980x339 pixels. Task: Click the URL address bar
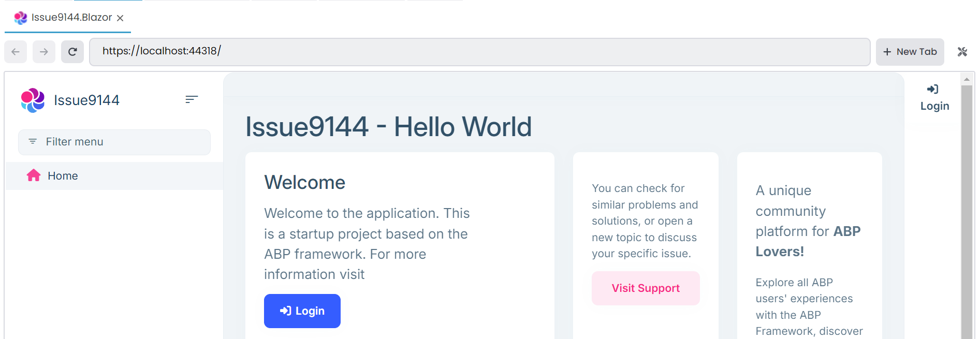coord(479,51)
